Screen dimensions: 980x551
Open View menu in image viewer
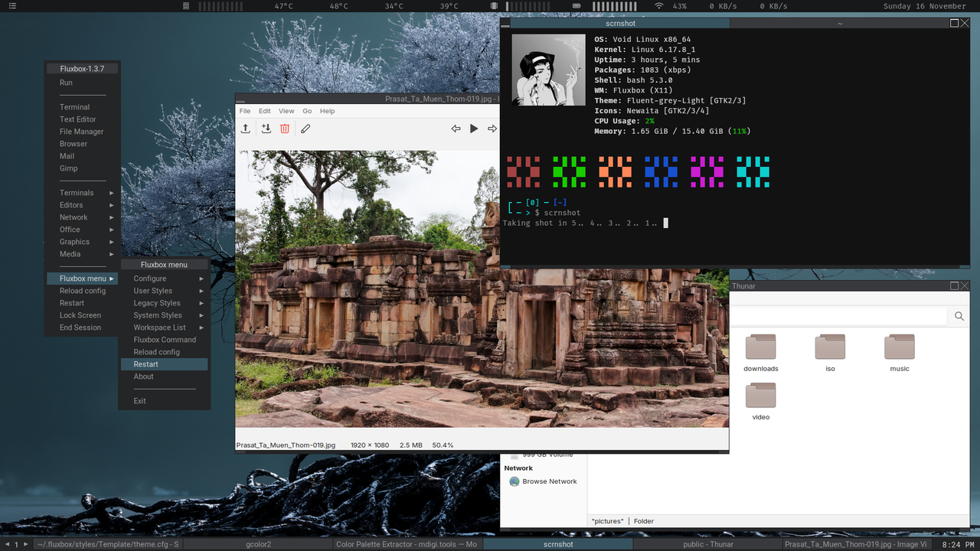click(x=286, y=111)
